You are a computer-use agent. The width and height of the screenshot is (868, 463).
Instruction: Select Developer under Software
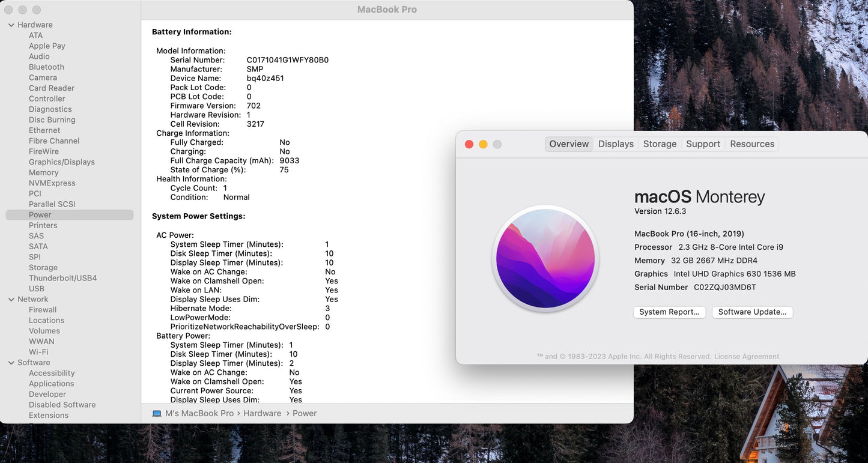[47, 394]
